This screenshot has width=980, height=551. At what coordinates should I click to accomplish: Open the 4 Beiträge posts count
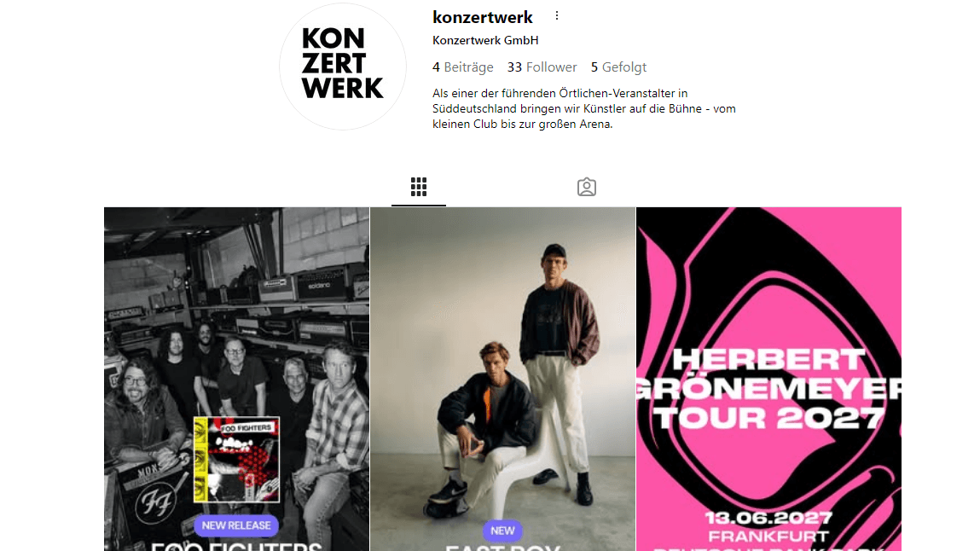(x=462, y=67)
